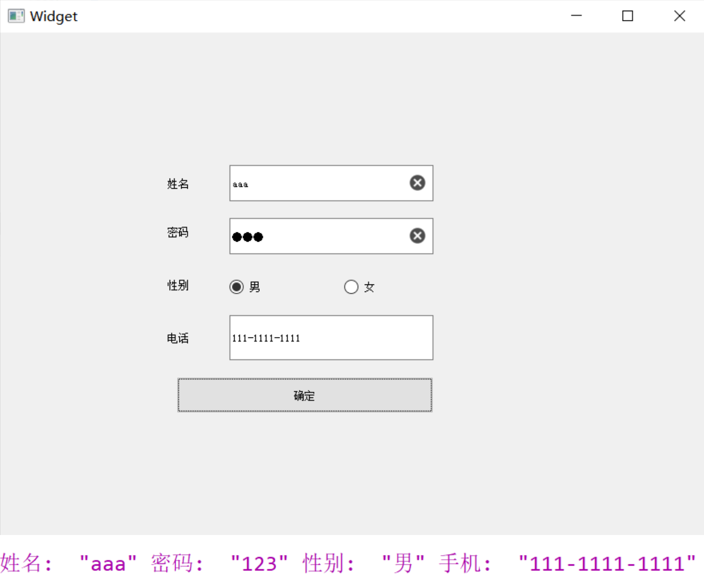704x588 pixels.
Task: Minimize the Widget window
Action: click(x=576, y=16)
